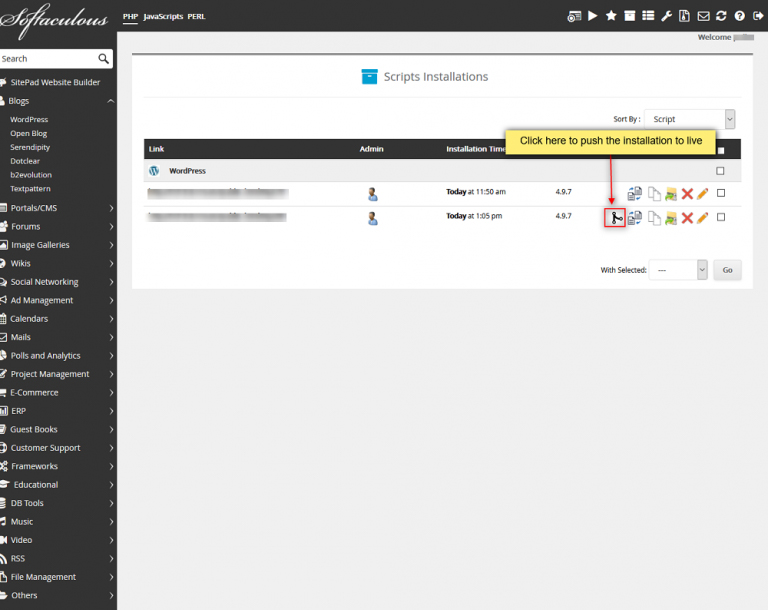Create staging for the 11:50 am installation

635,194
